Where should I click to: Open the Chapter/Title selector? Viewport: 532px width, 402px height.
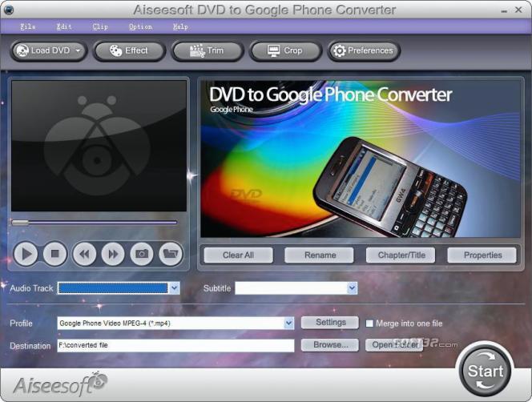(x=401, y=255)
